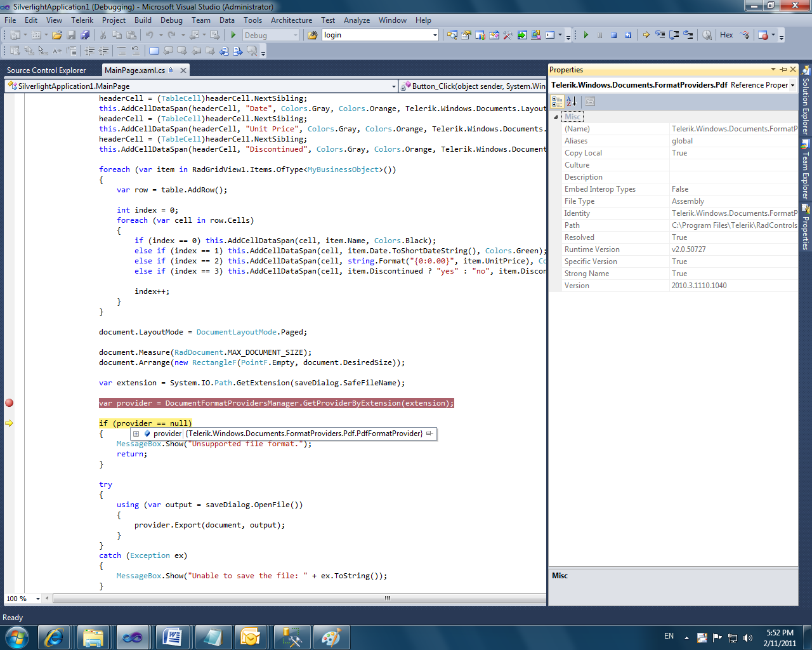Click the Step Over debug icon

[x=674, y=36]
